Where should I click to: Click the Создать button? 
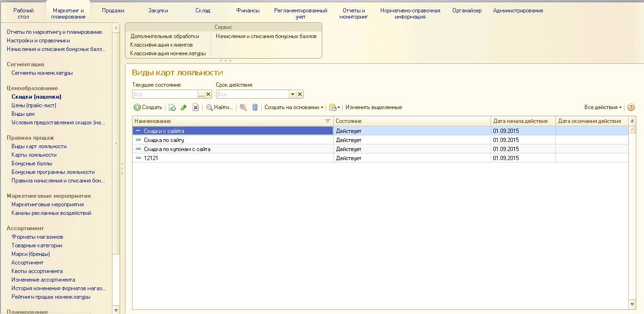tap(148, 108)
